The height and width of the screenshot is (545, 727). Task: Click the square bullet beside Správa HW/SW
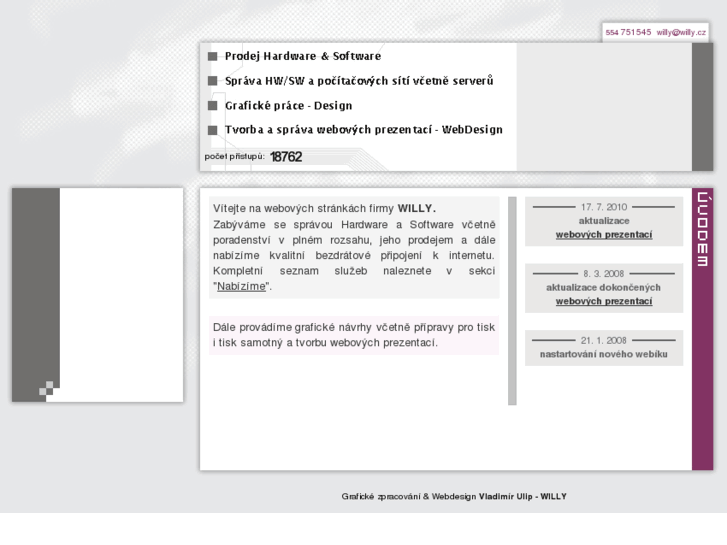(x=212, y=81)
